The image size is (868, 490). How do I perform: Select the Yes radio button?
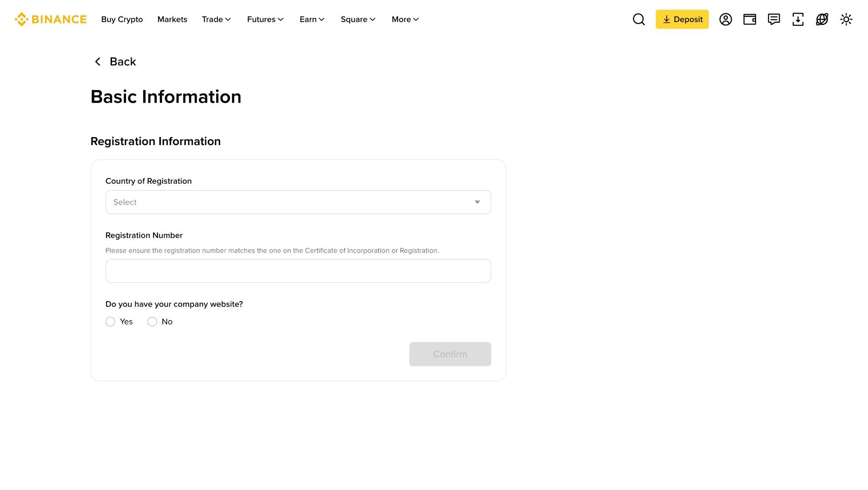pyautogui.click(x=110, y=322)
